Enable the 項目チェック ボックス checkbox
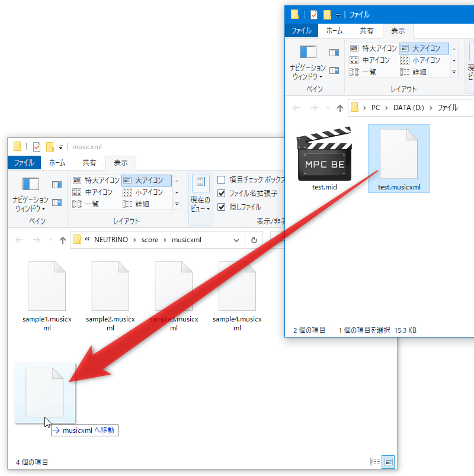The image size is (474, 476). coord(222,180)
